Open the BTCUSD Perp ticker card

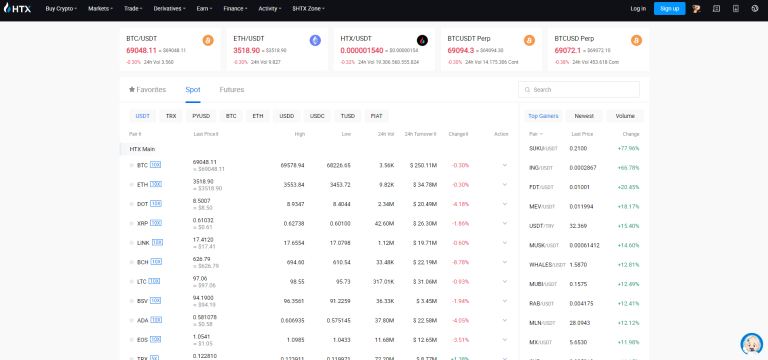(599, 49)
